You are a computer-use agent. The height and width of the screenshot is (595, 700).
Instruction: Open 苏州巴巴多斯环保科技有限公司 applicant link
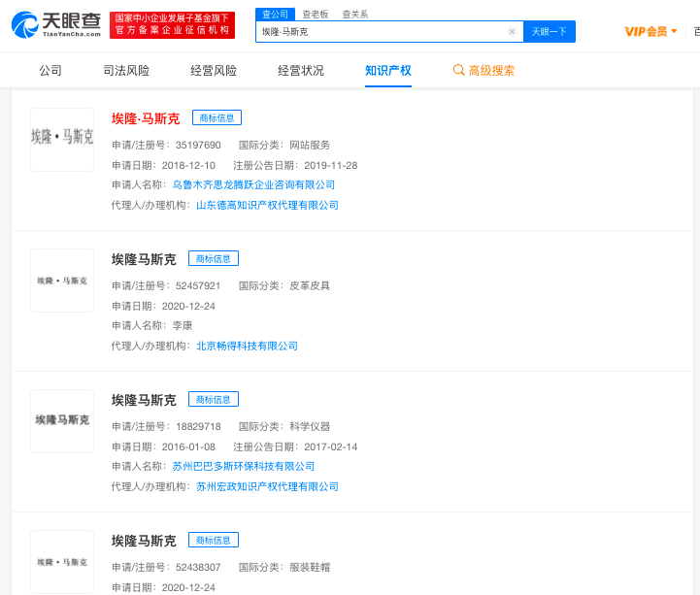[244, 467]
